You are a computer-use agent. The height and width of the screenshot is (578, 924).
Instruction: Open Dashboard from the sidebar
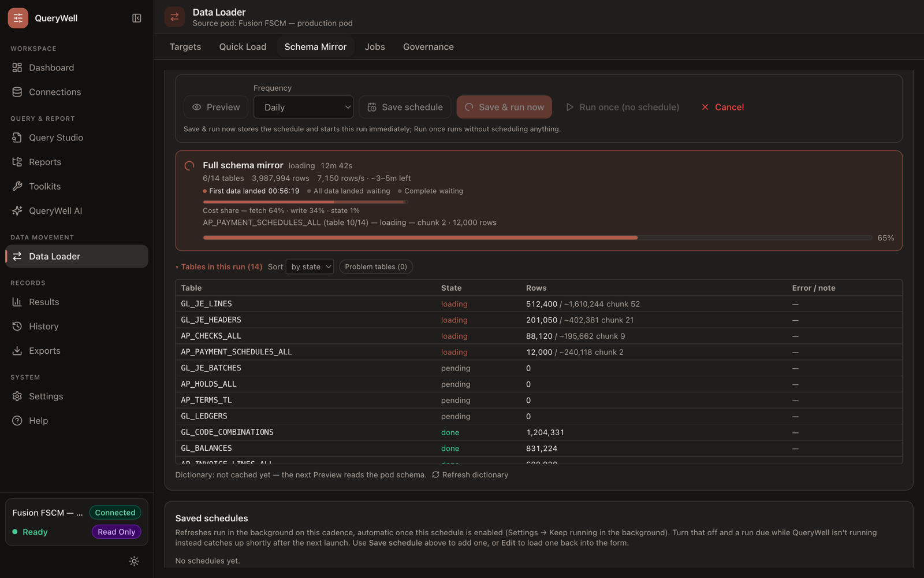(x=76, y=68)
